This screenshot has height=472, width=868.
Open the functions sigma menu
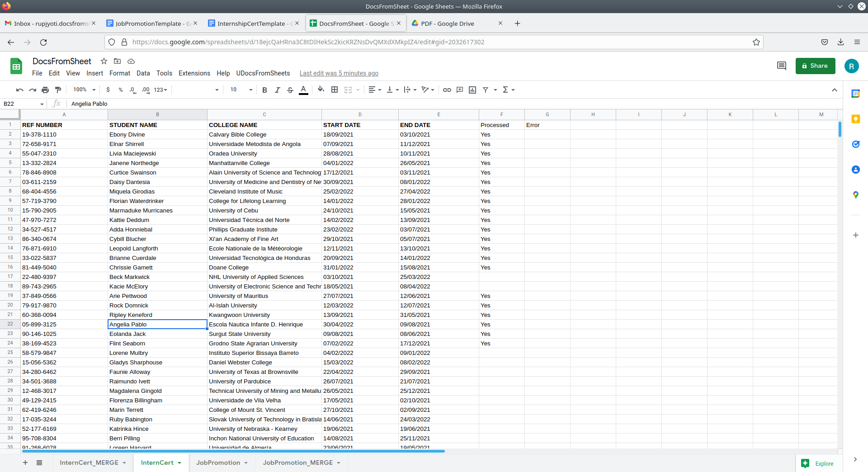(509, 90)
